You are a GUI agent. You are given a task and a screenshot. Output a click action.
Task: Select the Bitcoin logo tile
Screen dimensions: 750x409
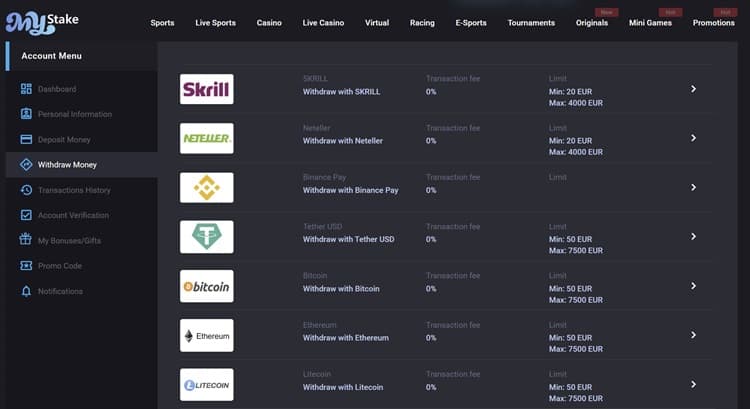pyautogui.click(x=207, y=286)
